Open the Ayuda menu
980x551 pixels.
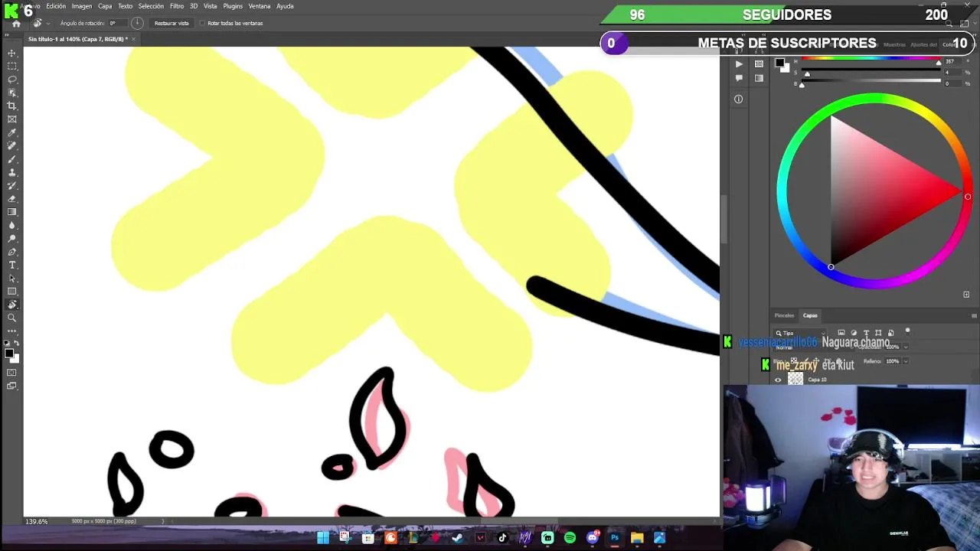tap(285, 6)
